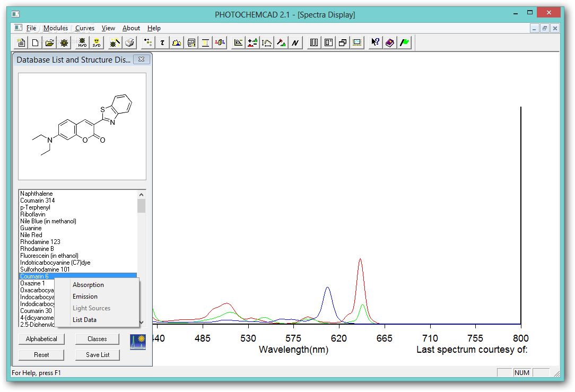Screen dimensions: 575x392
Task: Click the printer toolbar icon
Action: pos(129,42)
